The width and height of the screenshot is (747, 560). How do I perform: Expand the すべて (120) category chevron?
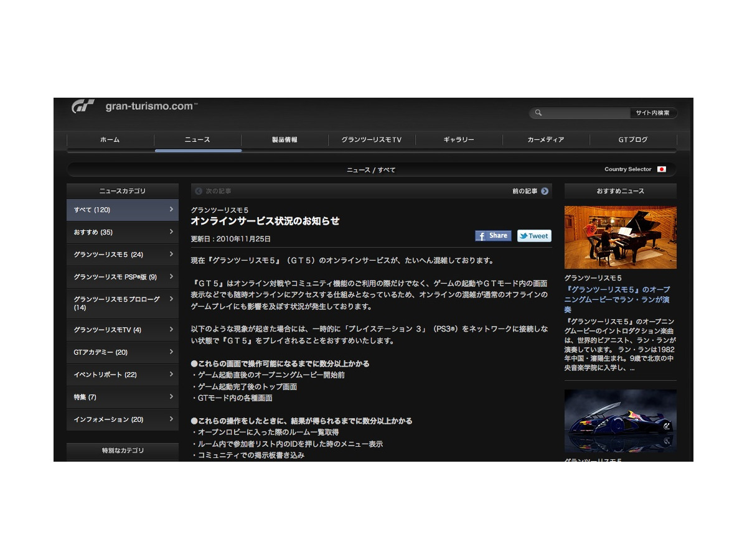coord(171,210)
